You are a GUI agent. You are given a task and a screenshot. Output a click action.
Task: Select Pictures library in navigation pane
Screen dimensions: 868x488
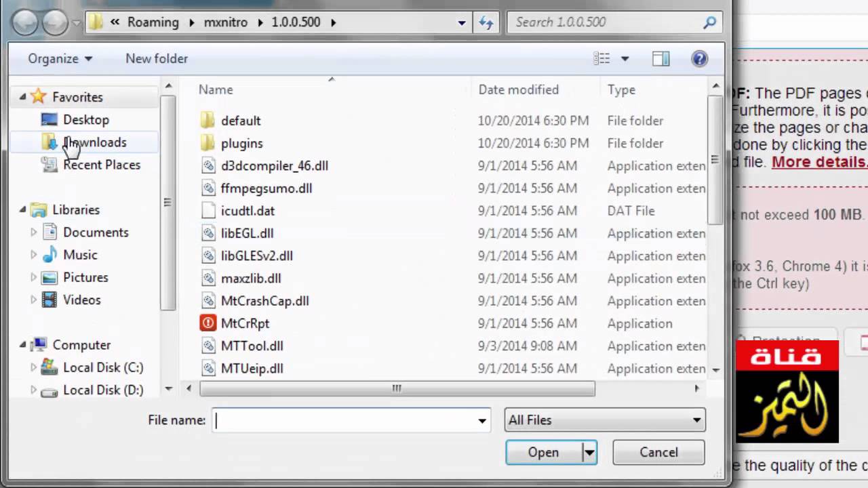point(85,277)
